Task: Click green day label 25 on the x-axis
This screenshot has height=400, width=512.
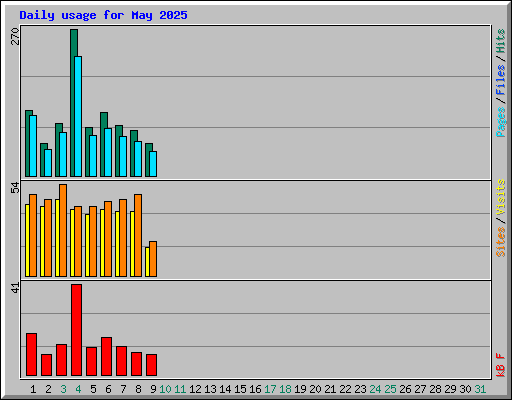Action: (390, 389)
